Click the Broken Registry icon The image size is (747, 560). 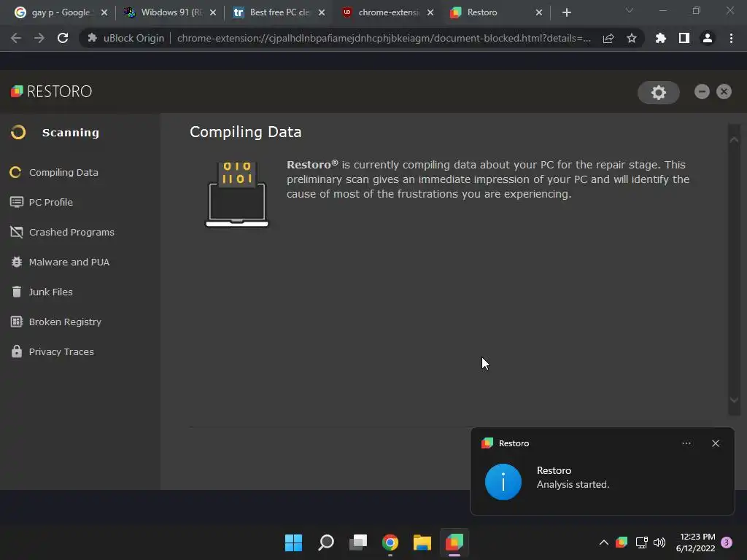(x=16, y=322)
